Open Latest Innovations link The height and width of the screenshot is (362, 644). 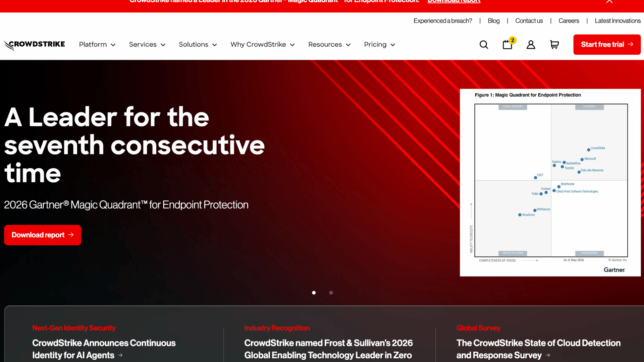coord(618,21)
